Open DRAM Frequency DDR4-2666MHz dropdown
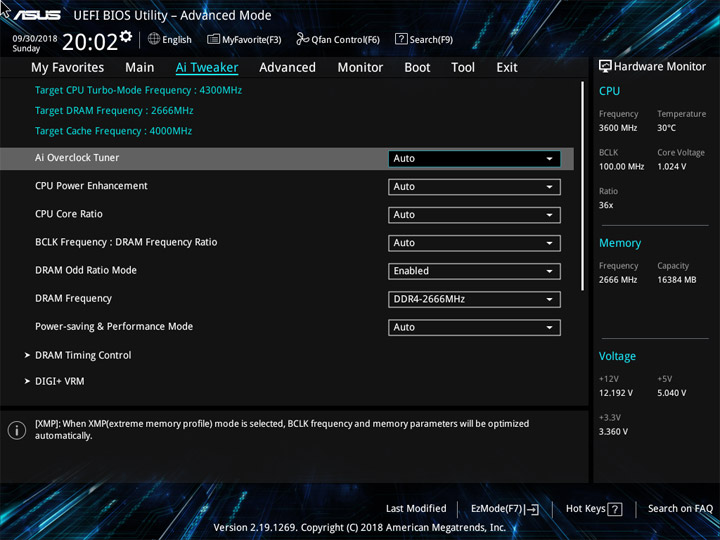The width and height of the screenshot is (720, 540). tap(474, 299)
